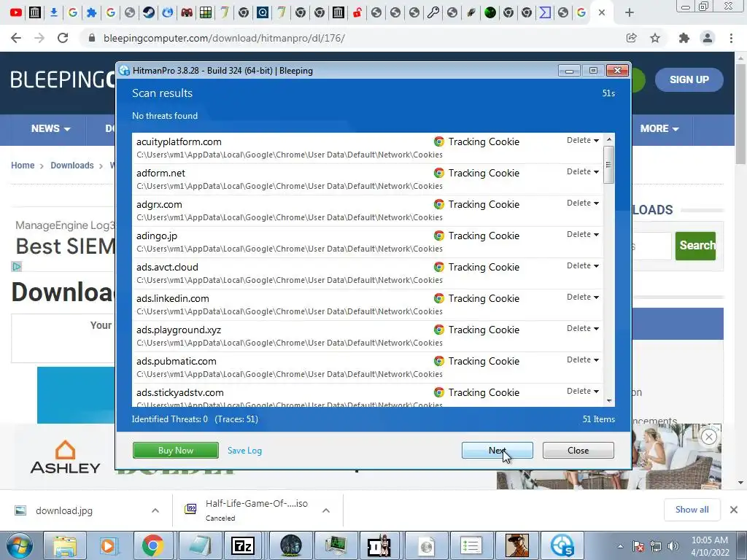Open Delete dropdown for acuityplatform.com
Viewport: 747px width, 560px height.
coord(583,141)
